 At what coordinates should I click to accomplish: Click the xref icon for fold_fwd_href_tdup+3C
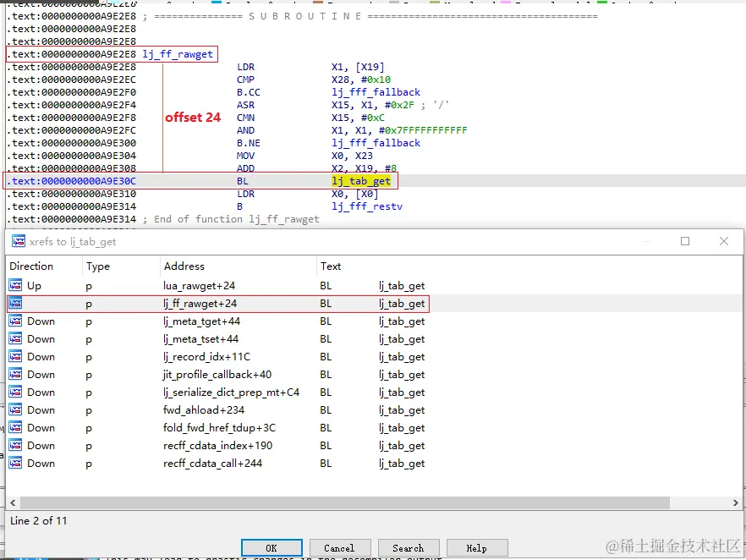15,428
